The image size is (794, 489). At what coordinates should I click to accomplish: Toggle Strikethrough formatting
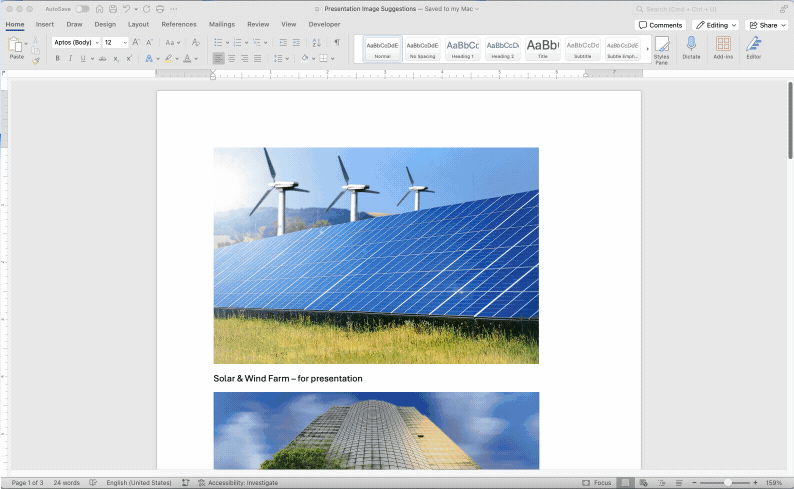point(102,59)
